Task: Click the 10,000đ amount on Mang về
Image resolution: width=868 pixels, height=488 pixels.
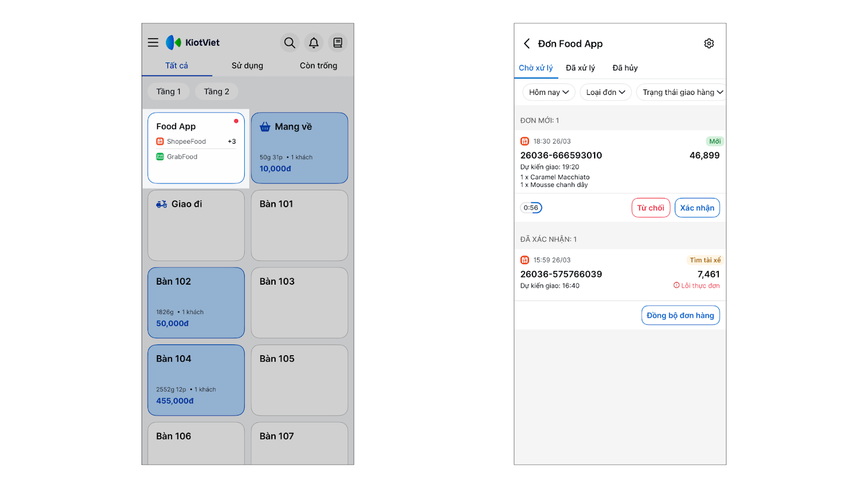Action: click(276, 169)
